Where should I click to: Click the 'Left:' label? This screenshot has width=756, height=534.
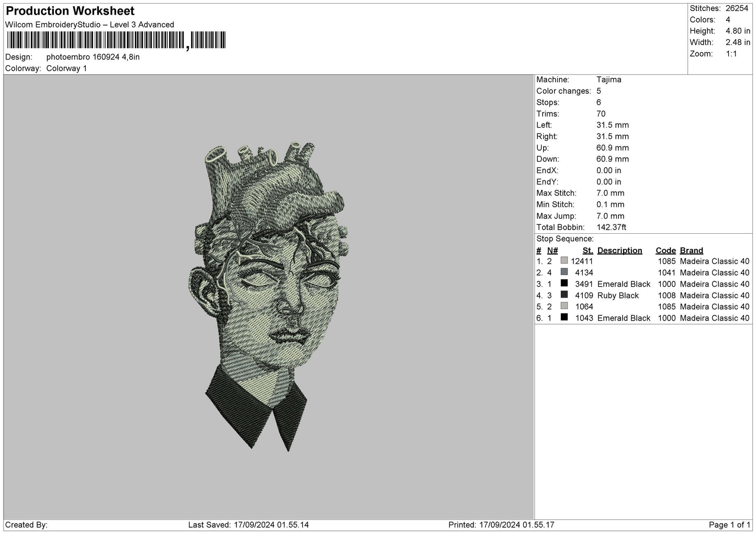coord(544,125)
